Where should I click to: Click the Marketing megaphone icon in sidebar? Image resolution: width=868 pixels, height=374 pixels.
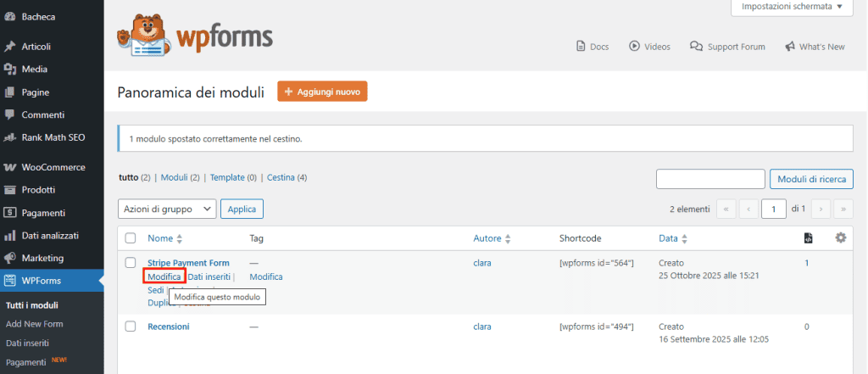(x=9, y=258)
